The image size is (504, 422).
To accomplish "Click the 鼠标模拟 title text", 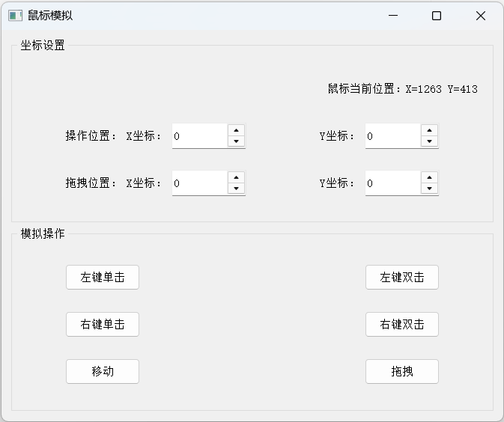I will [x=50, y=16].
